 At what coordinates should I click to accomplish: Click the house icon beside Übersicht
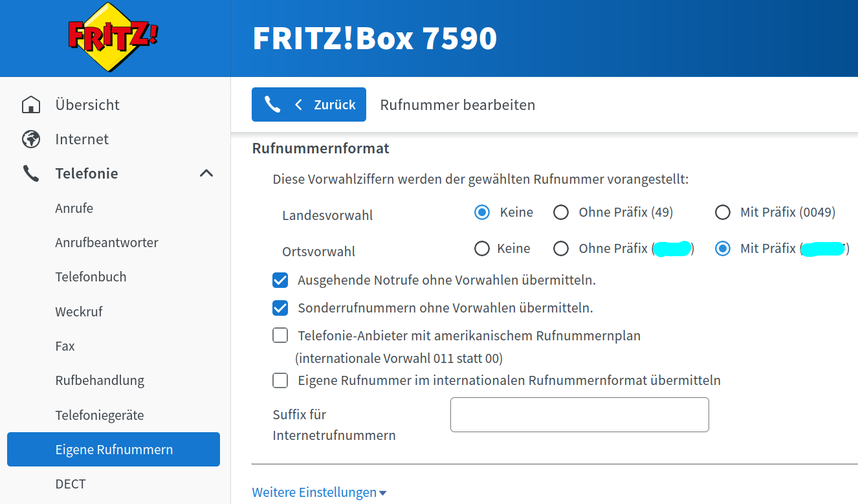pos(30,105)
